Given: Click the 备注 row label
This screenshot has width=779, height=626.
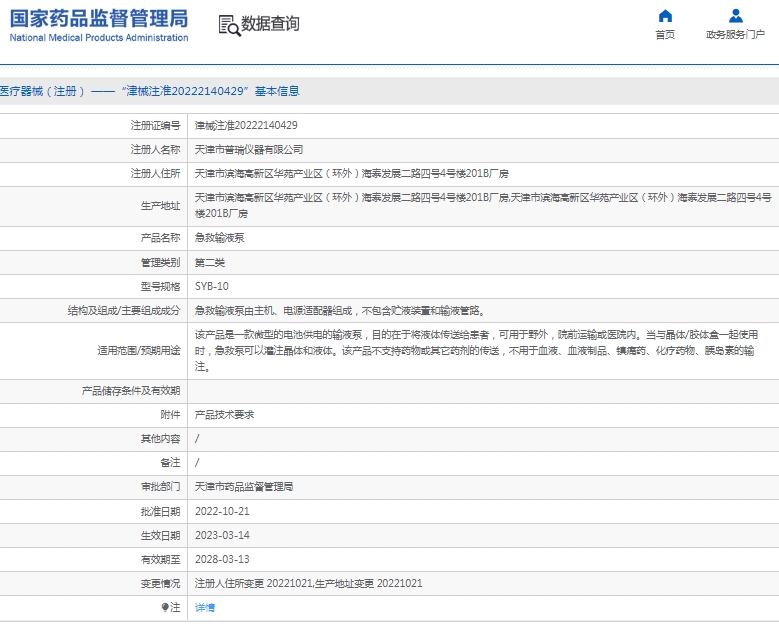Looking at the screenshot, I should (170, 463).
